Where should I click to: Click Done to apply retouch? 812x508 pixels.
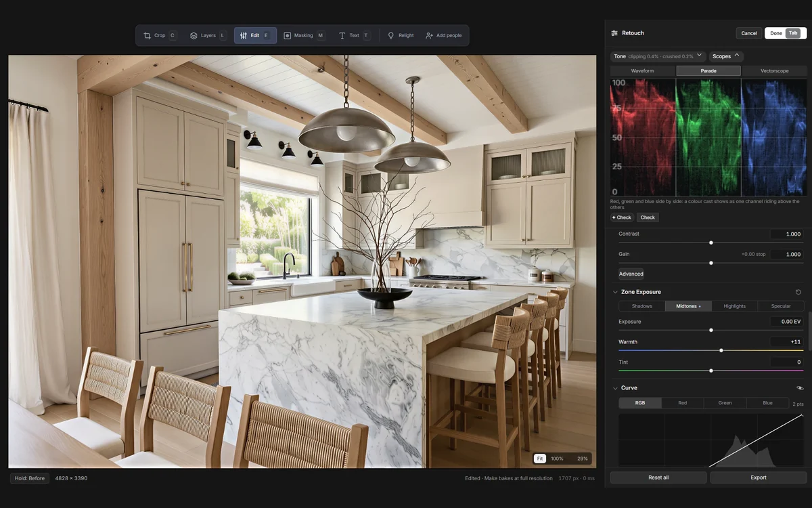tap(785, 33)
